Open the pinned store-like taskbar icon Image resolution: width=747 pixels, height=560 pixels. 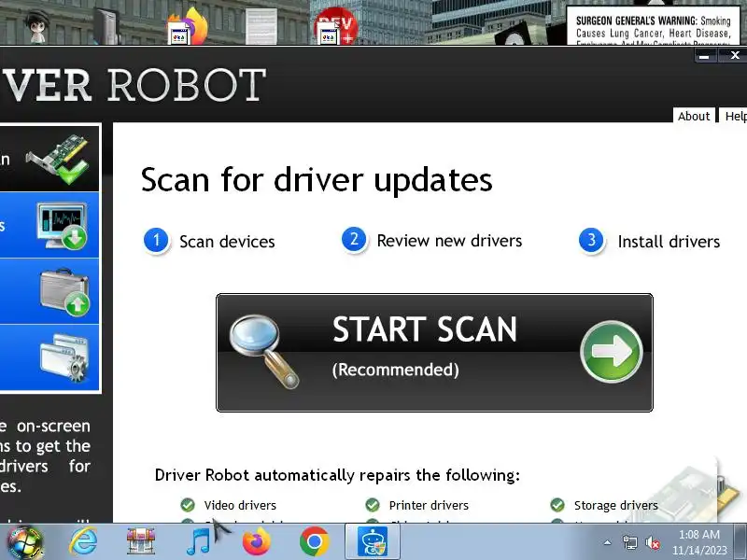[x=141, y=541]
